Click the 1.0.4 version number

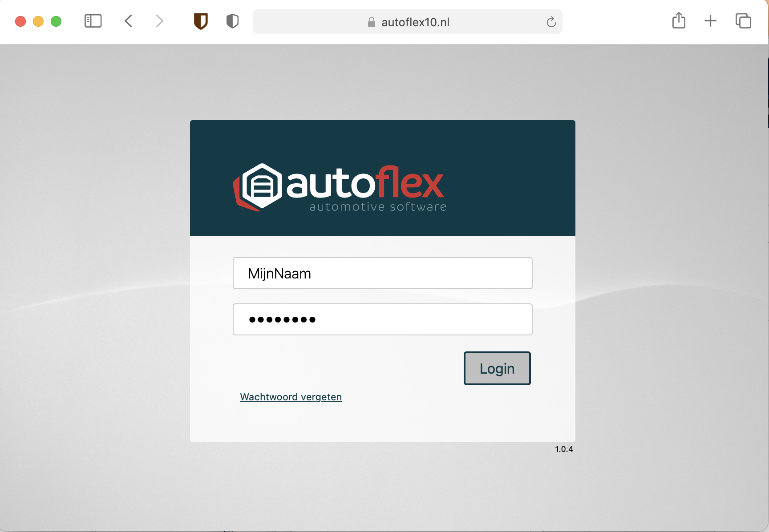pos(564,449)
